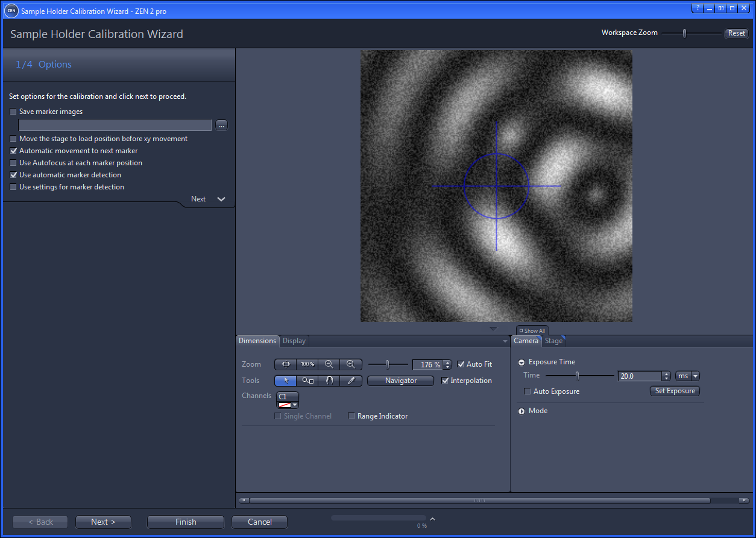Select the Fit to View zoom icon
Screen dimensions: 756x538
pos(286,364)
